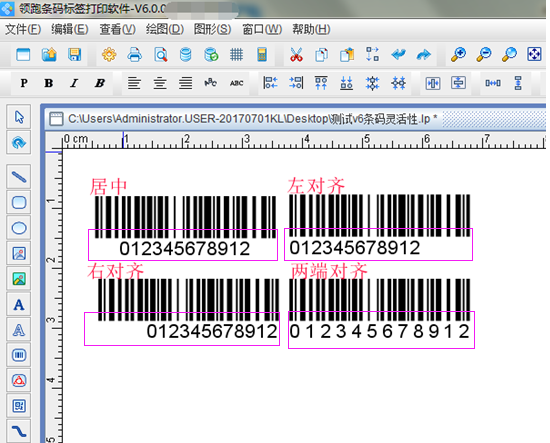Click the document tab file path
550x443 pixels.
tap(253, 119)
